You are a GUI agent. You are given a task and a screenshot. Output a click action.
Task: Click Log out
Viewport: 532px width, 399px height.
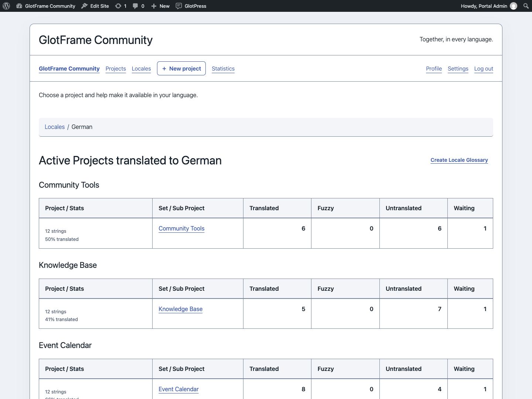(484, 69)
